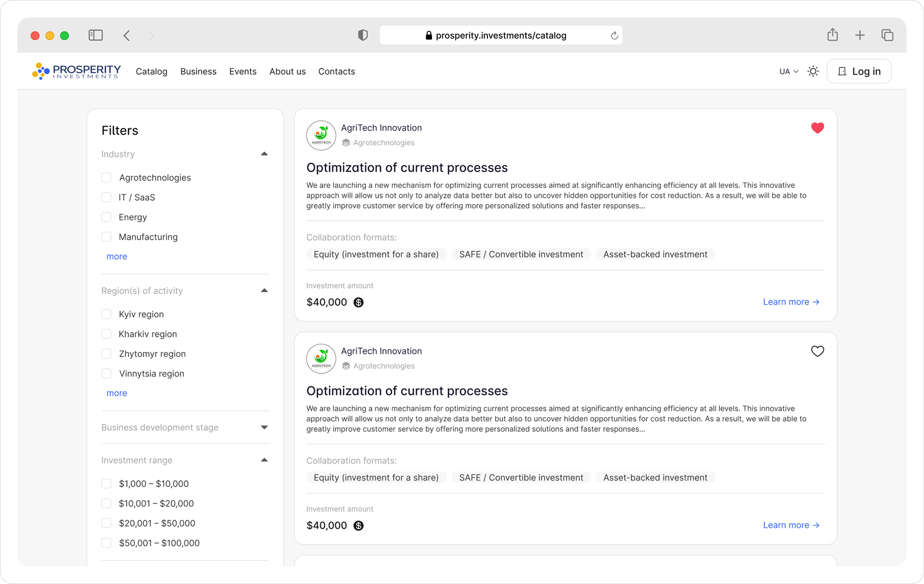Collapse the Region(s) of activity section
The image size is (924, 584).
click(264, 290)
